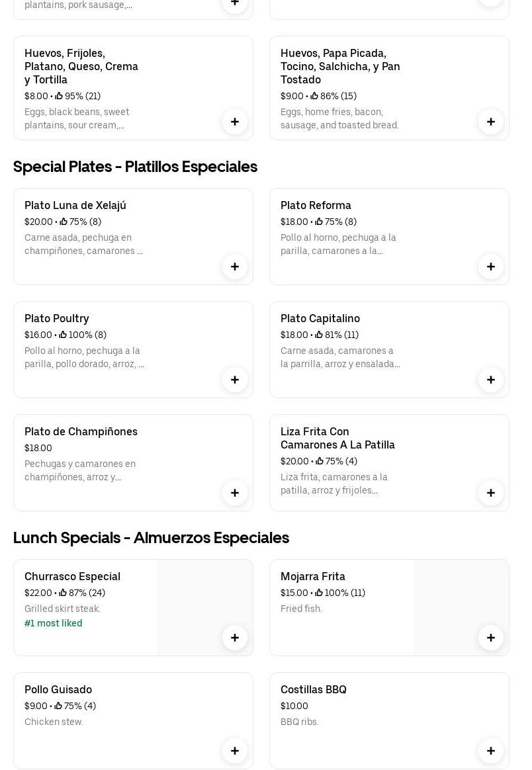Add Churrasco Especial to cart
Viewport: 532px width, 770px height.
(x=235, y=638)
